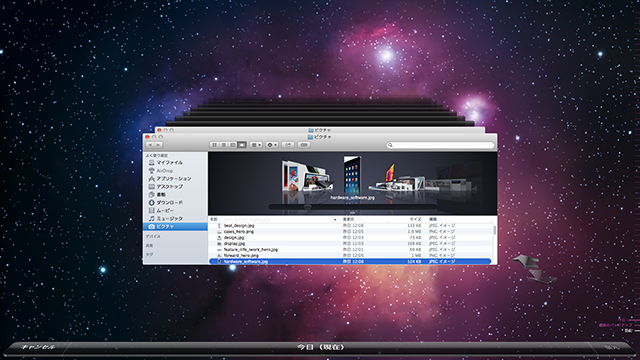Click キャンセル to exit Time Machine
Viewport: 640px width, 360px height.
tap(38, 347)
